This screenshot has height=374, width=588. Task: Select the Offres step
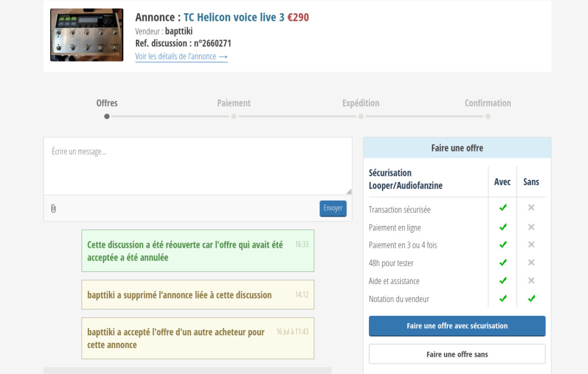(107, 103)
